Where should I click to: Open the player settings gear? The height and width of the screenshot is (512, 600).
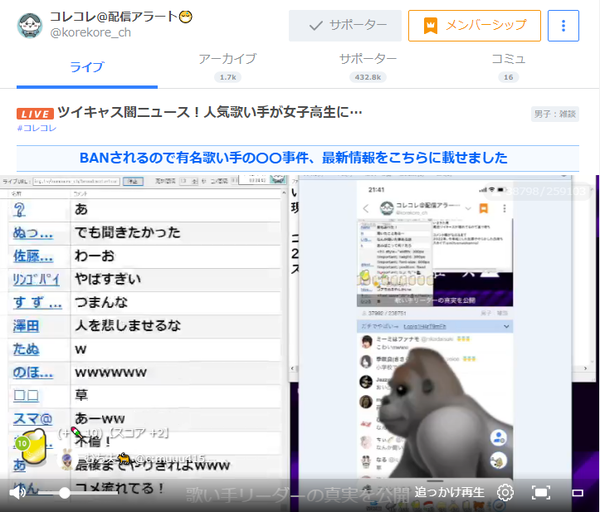point(505,492)
